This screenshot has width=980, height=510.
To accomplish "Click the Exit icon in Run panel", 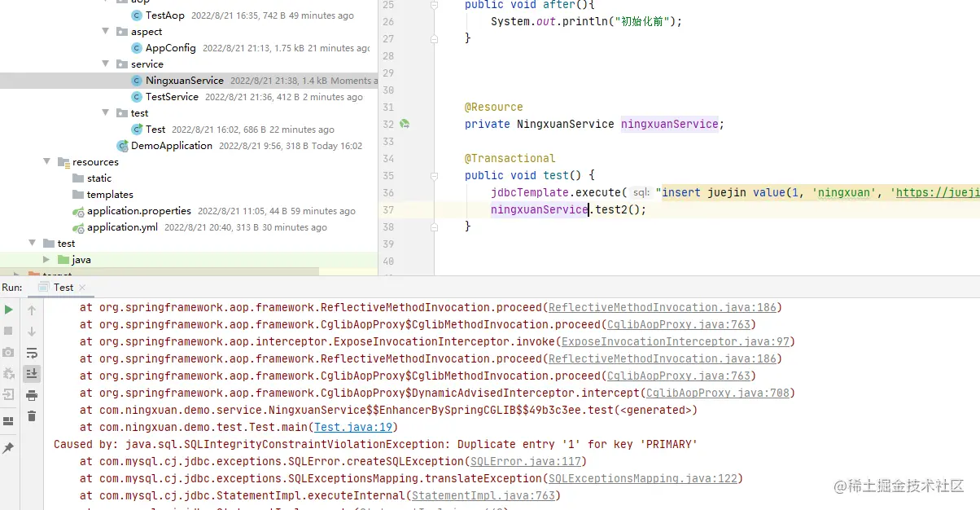I will 8,394.
